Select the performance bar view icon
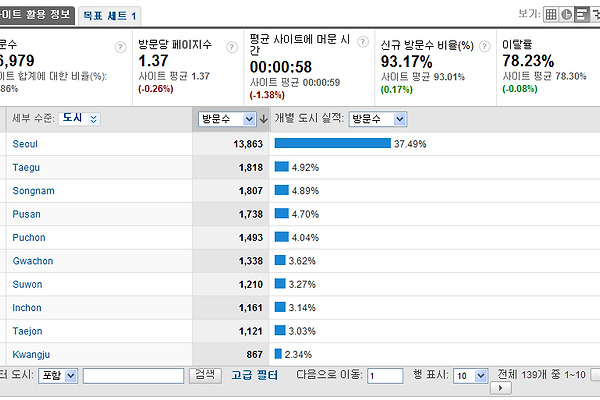600x400 pixels. [581, 14]
